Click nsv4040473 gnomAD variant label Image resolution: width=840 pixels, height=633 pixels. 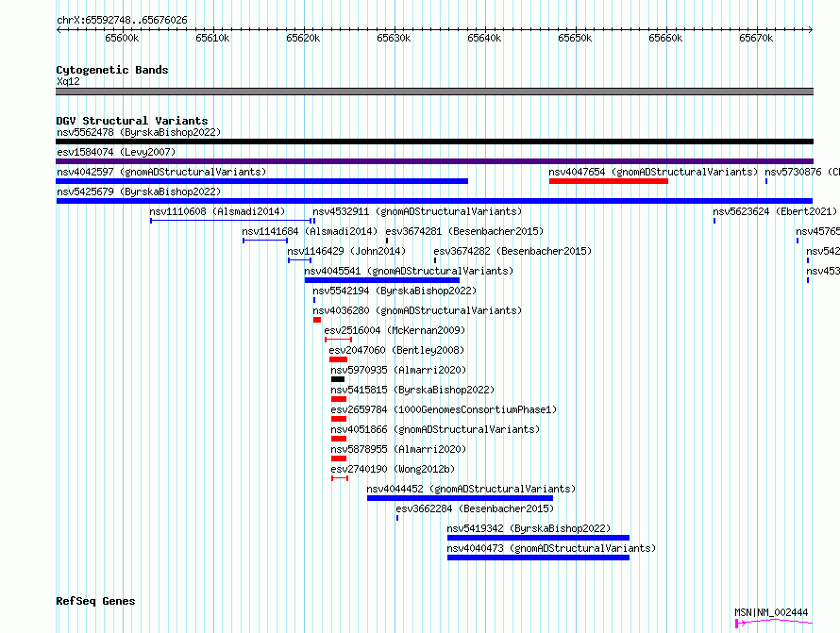pyautogui.click(x=551, y=548)
